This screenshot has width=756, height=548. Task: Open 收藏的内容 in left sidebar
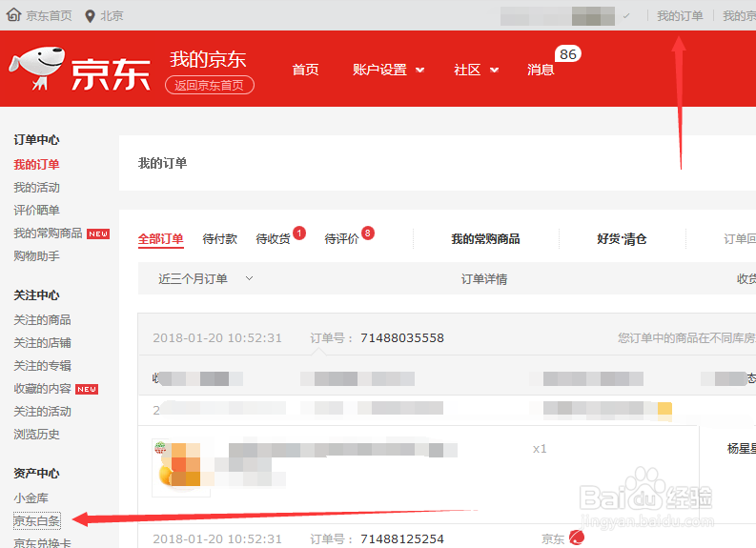42,389
